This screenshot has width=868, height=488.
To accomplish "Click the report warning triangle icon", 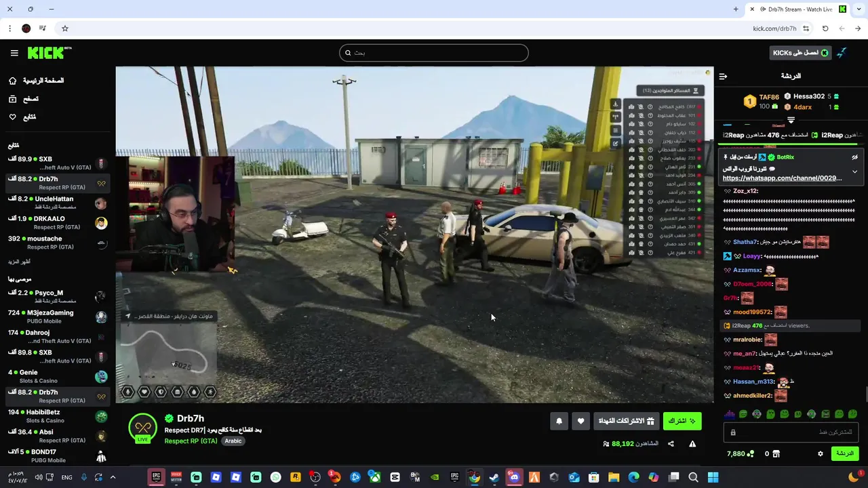I will point(692,444).
